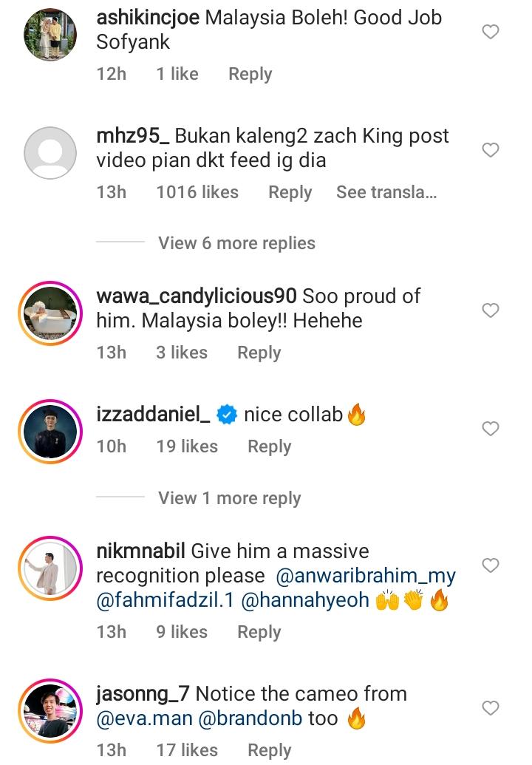Screen dimensions: 532x765
Task: Open the @anwaribrahim_my mention
Action: click(x=366, y=576)
